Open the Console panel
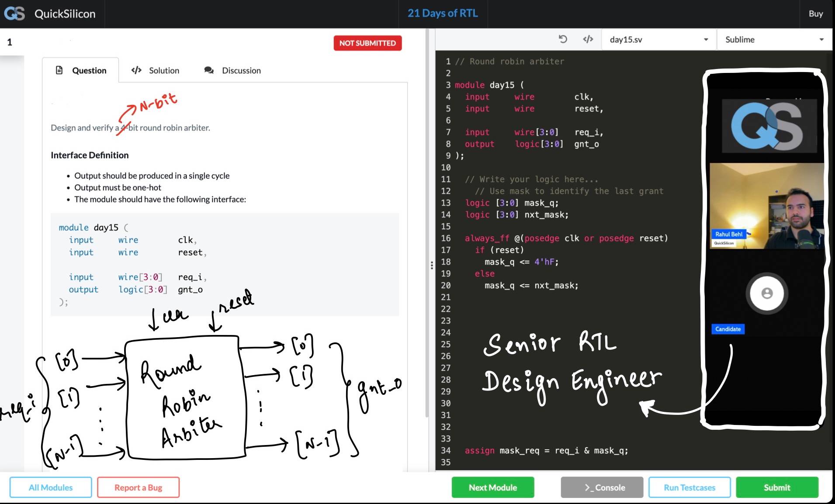The width and height of the screenshot is (835, 504). click(602, 487)
